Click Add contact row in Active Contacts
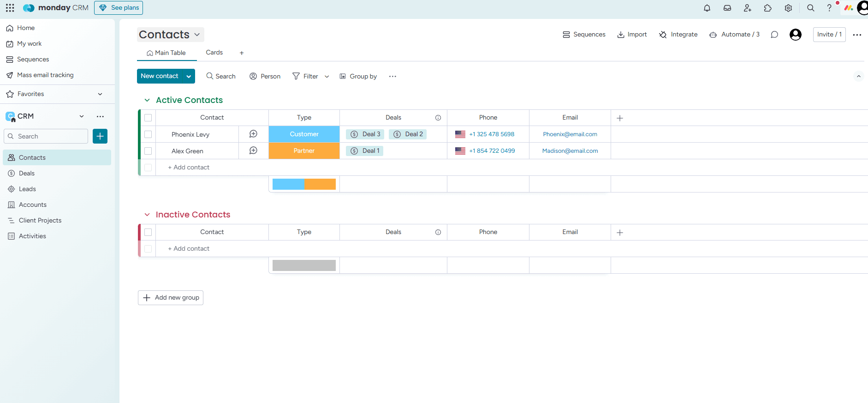This screenshot has width=868, height=403. (x=189, y=168)
